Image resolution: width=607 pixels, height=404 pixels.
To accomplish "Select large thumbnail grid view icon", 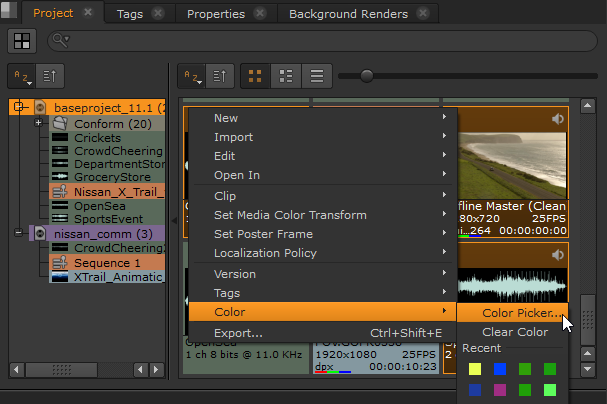I will tap(255, 76).
